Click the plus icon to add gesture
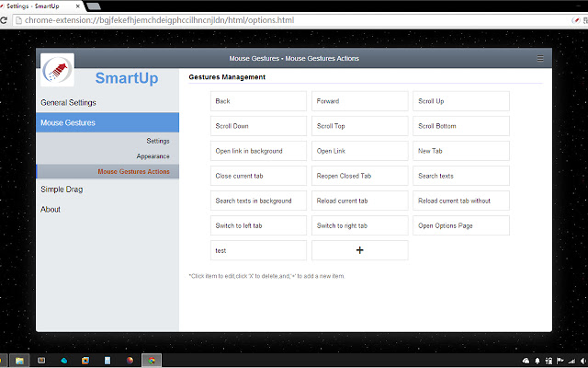 pyautogui.click(x=359, y=250)
